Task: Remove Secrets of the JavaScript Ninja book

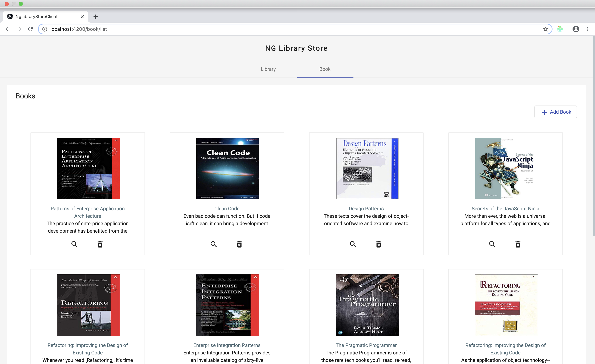Action: (x=518, y=244)
